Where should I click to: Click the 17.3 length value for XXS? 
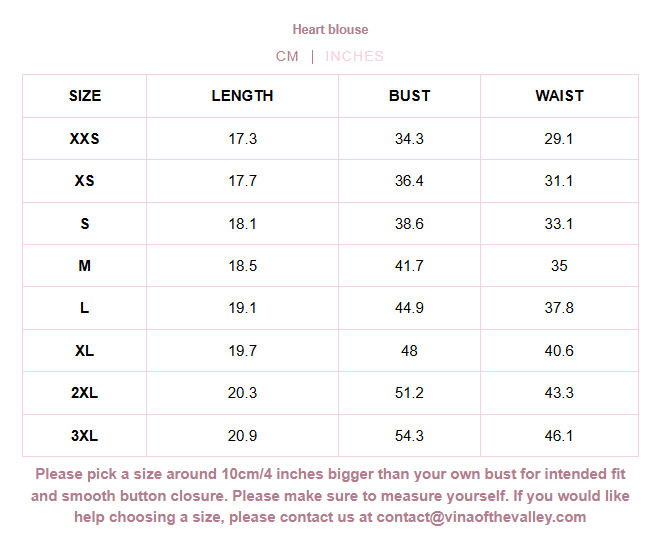coord(242,139)
